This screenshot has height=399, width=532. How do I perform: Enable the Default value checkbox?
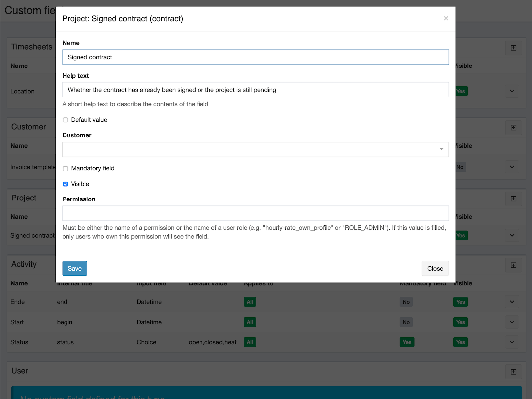pos(66,120)
